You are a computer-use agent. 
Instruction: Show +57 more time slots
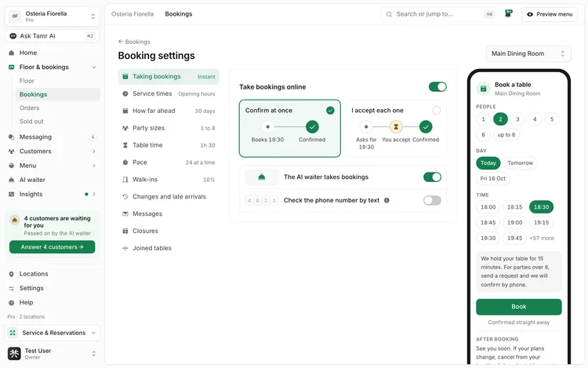(x=542, y=239)
